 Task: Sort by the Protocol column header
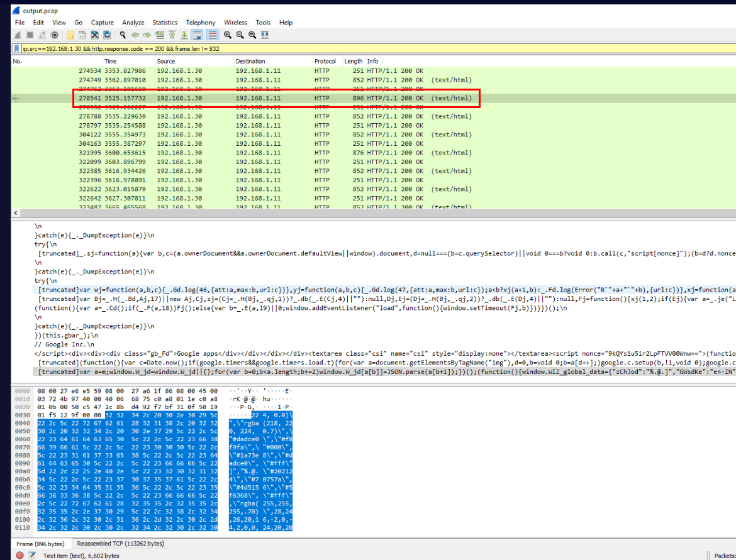(328, 61)
